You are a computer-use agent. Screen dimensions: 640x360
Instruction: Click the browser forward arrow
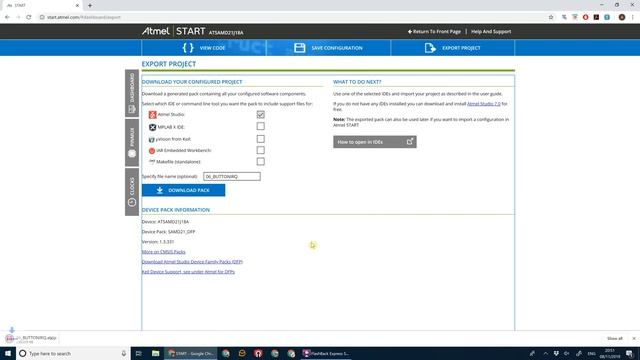pyautogui.click(x=18, y=17)
